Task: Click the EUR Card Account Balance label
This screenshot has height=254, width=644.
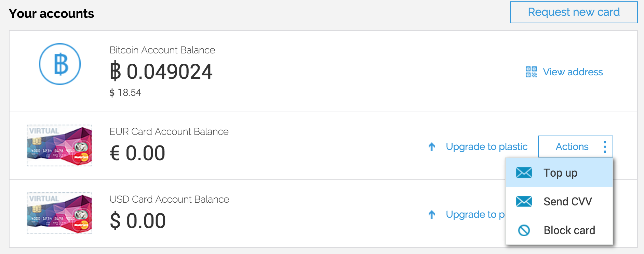Action: (x=169, y=131)
